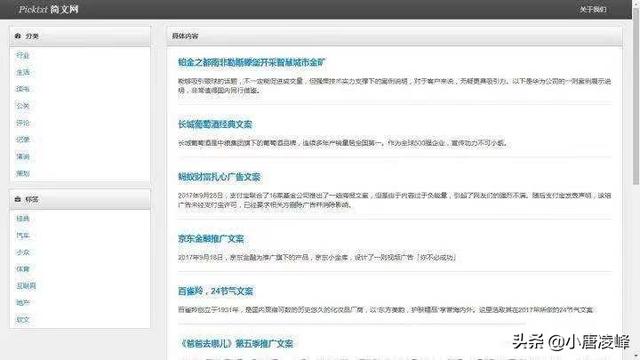
Task: Open the 京东金融推广文案 article
Action: pos(211,239)
